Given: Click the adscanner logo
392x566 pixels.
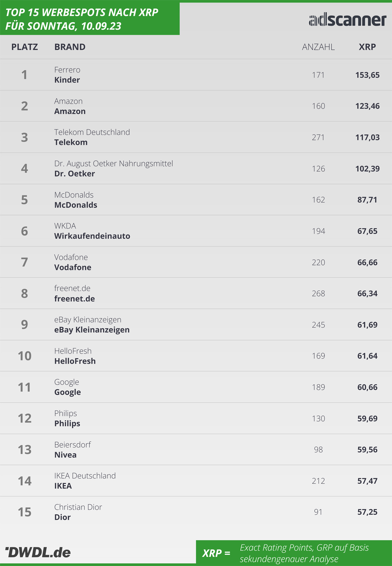Looking at the screenshot, I should [x=348, y=20].
